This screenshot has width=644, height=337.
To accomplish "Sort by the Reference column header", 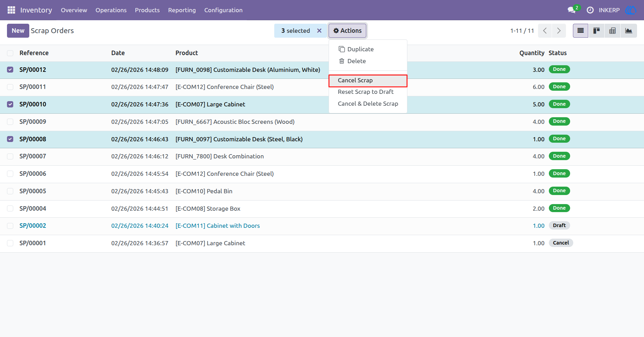I will 34,53.
